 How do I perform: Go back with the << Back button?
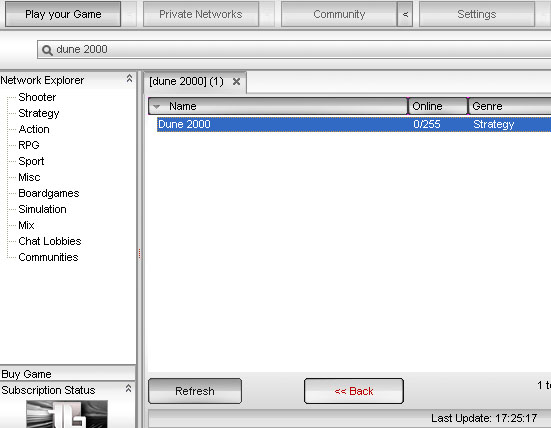click(x=354, y=391)
